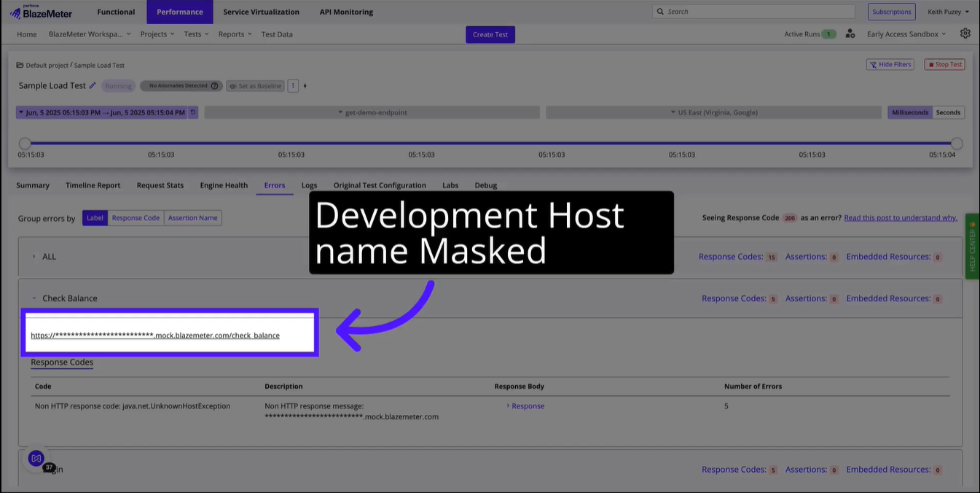Image resolution: width=980 pixels, height=493 pixels.
Task: Click the edit pencil beside Sample Load Test
Action: coord(93,85)
